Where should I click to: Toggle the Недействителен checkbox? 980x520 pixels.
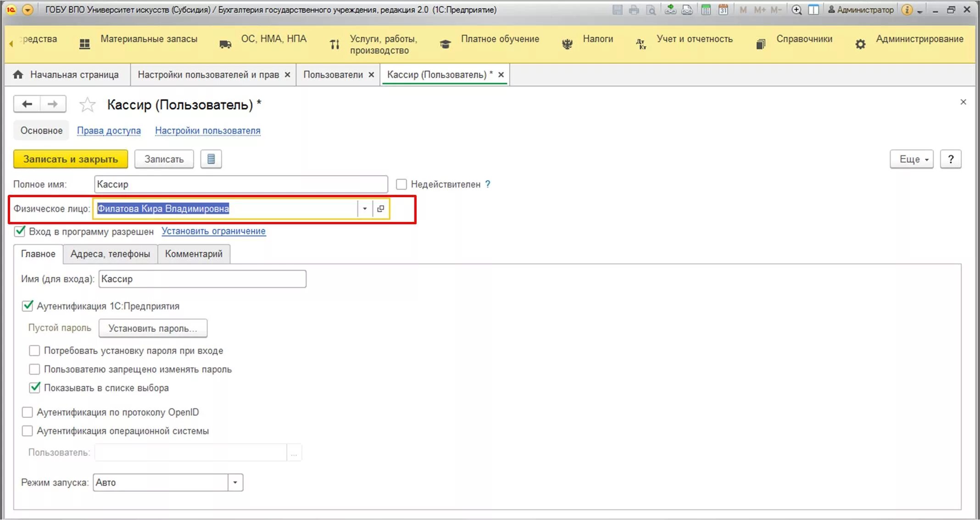click(x=401, y=184)
